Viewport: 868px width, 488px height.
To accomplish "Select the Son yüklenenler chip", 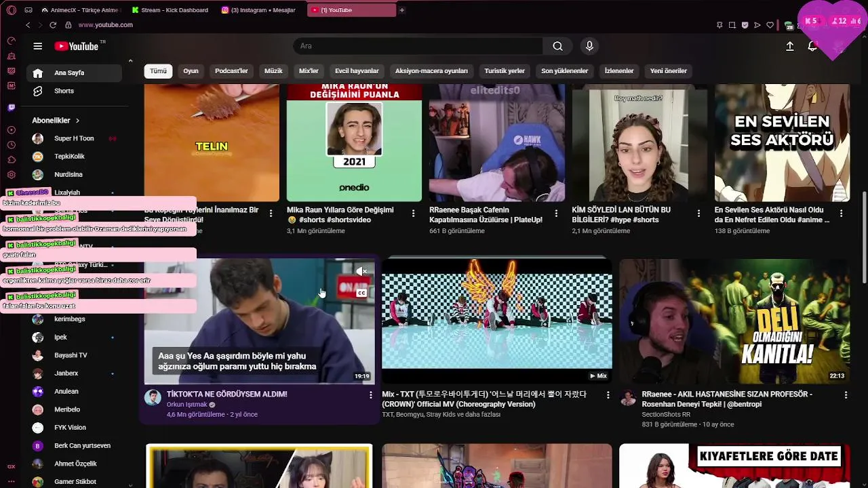I will tap(564, 71).
